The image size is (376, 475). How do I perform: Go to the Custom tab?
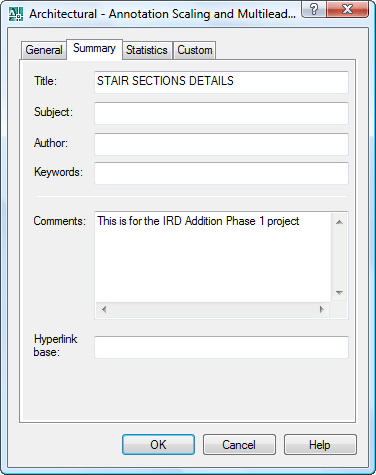click(x=195, y=50)
